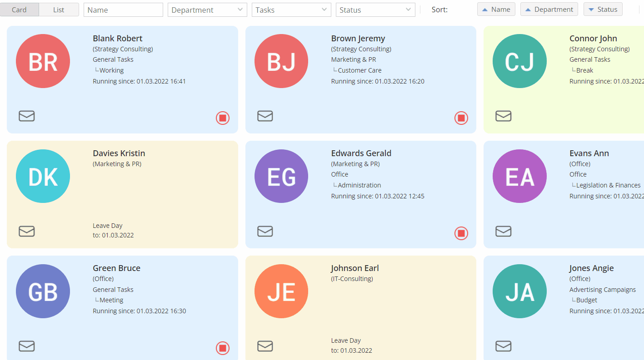Click the envelope icon for Brown Jeremy
Screen dimensions: 644x360
coord(265,116)
